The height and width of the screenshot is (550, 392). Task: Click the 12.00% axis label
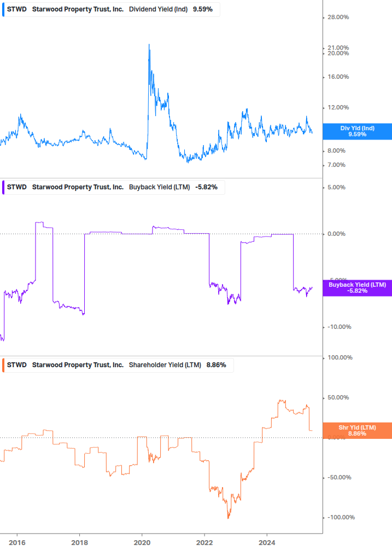[x=338, y=108]
